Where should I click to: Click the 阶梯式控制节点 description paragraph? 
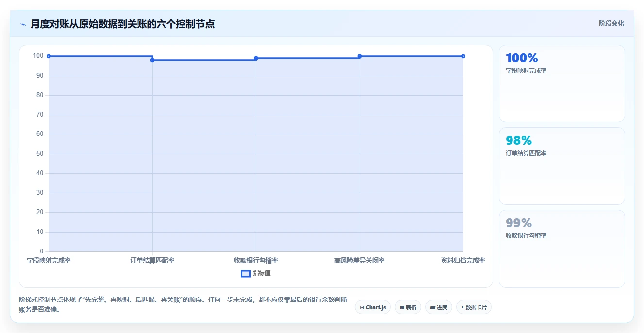click(x=183, y=305)
